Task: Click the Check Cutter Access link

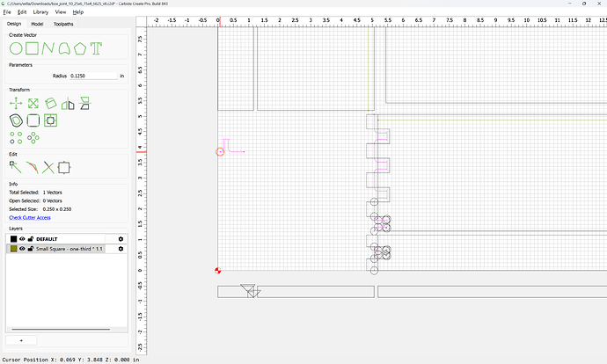Action: click(30, 218)
